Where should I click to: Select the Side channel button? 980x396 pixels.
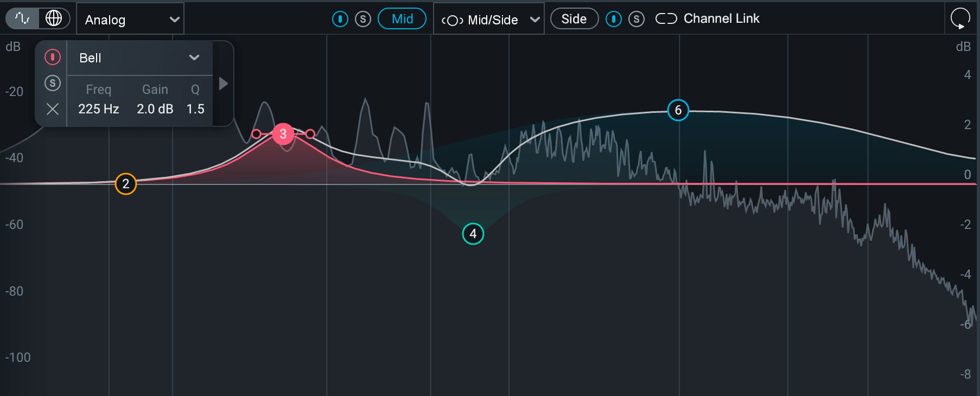tap(574, 19)
